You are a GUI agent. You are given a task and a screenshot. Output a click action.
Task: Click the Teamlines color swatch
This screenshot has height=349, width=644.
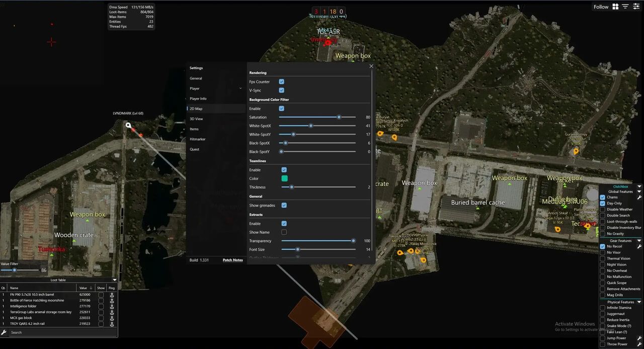(x=284, y=178)
